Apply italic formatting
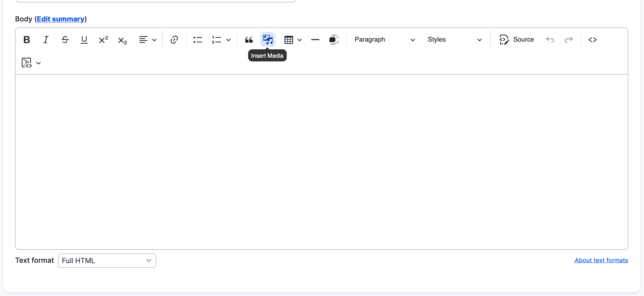644x296 pixels. (x=46, y=40)
